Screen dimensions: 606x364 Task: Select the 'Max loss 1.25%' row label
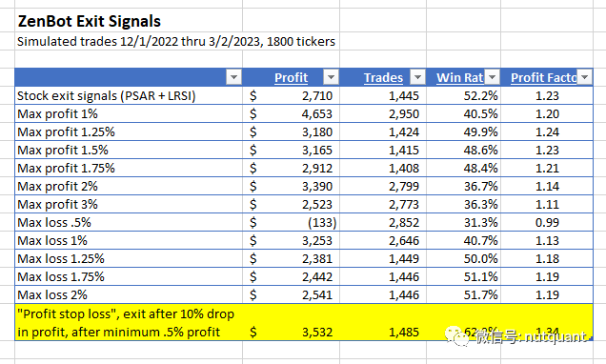point(61,259)
